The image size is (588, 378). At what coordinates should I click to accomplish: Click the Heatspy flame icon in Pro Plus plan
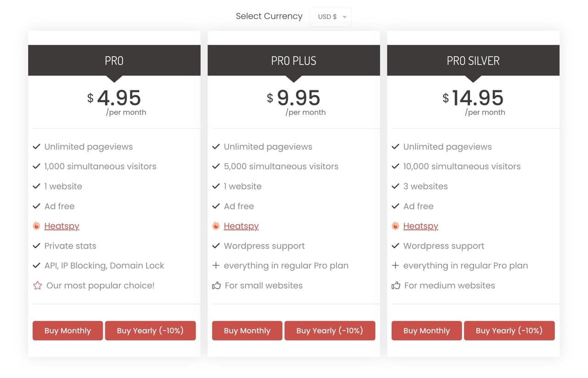click(216, 226)
